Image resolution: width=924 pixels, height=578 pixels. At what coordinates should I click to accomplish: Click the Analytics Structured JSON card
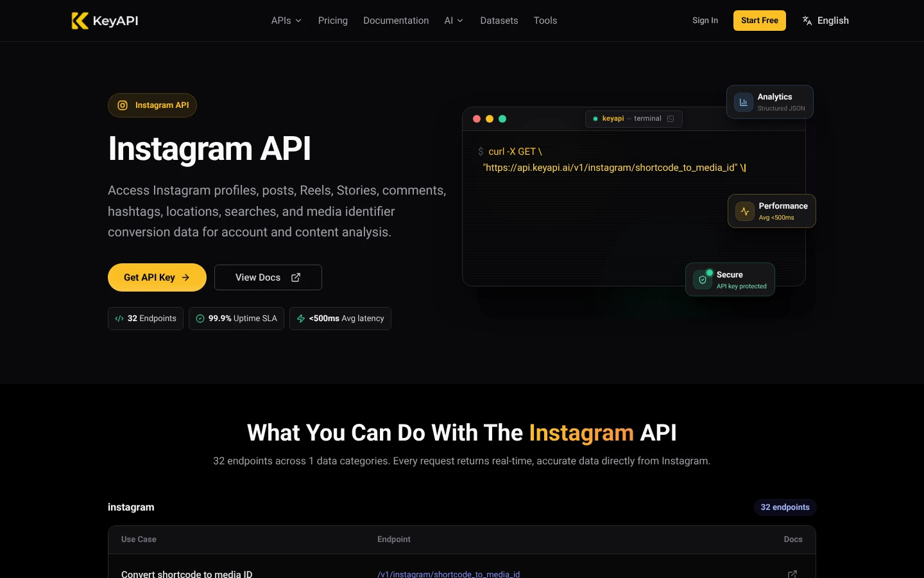[770, 102]
